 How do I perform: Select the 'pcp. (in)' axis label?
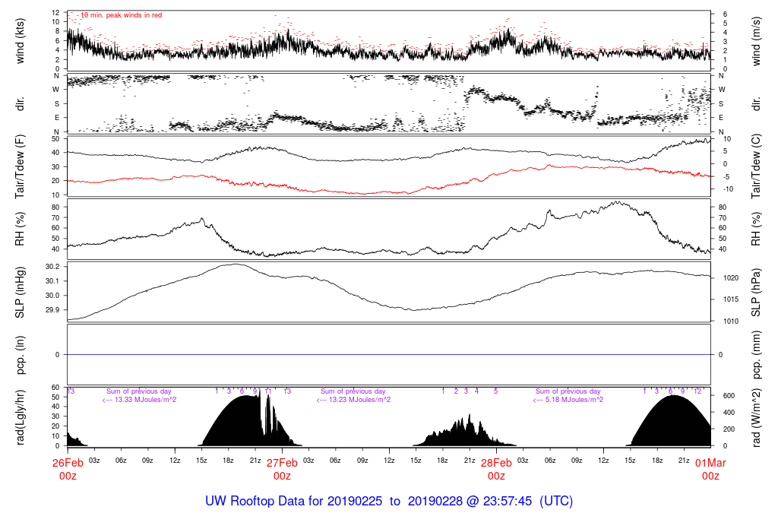coord(20,355)
